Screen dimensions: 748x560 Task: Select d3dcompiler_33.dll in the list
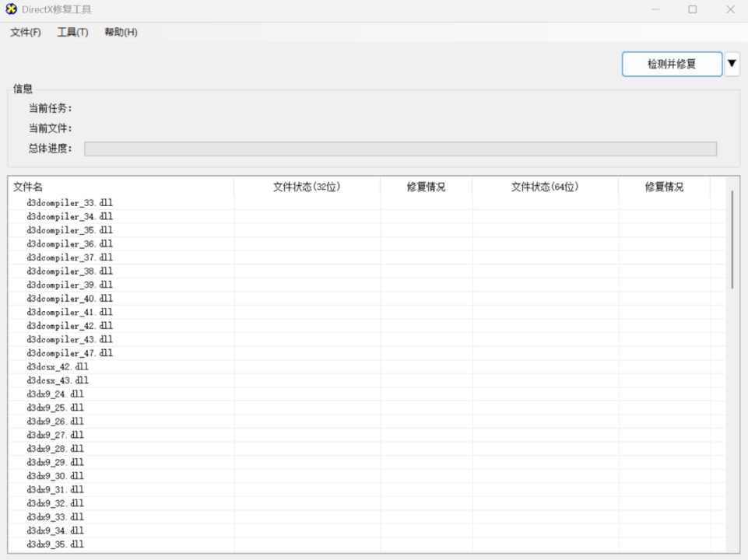(70, 203)
